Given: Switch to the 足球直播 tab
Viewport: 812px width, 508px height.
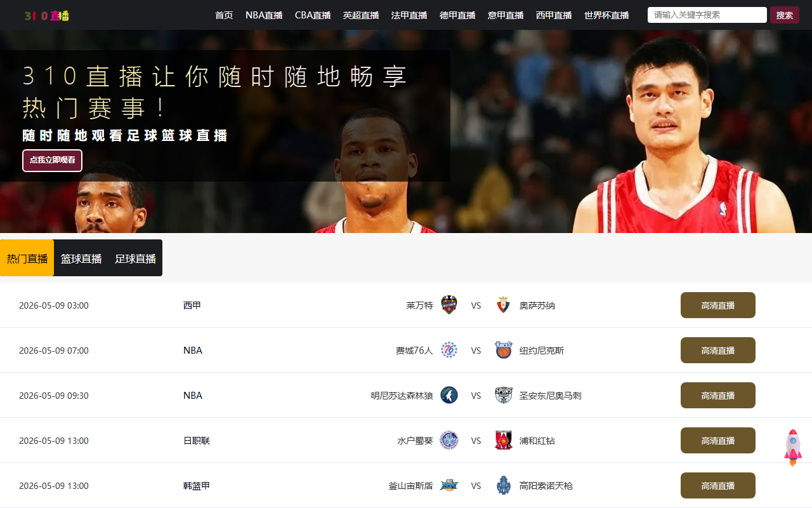Looking at the screenshot, I should tap(135, 258).
